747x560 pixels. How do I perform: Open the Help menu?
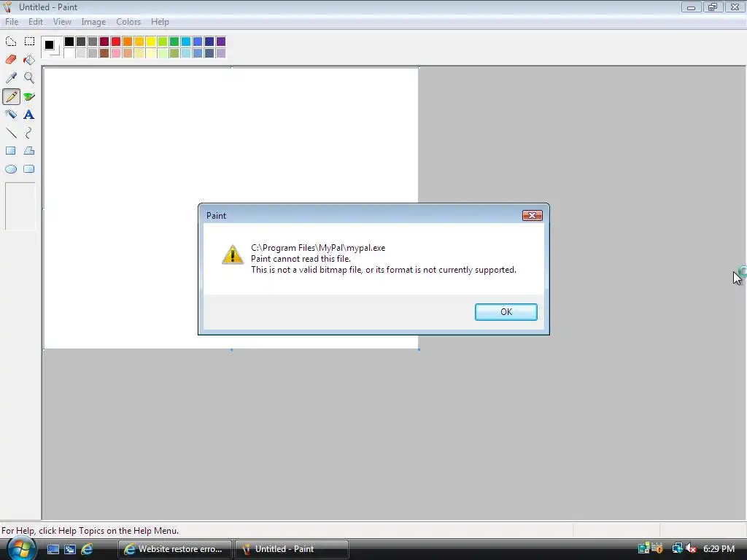coord(160,22)
